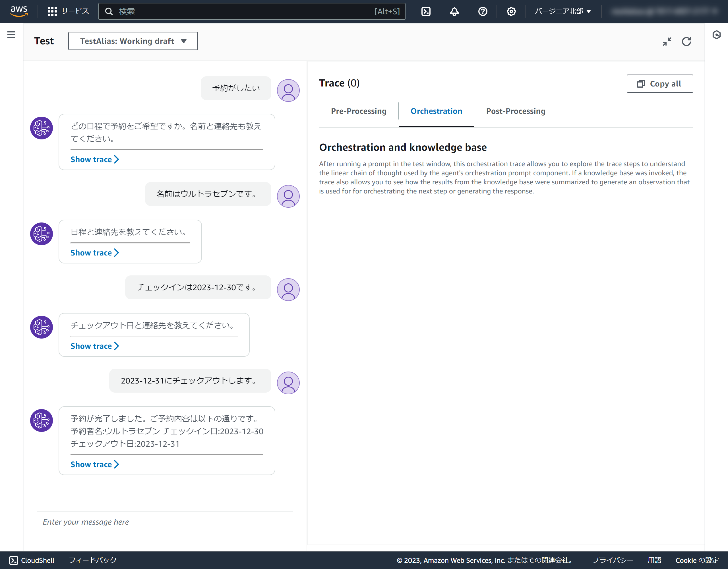Image resolution: width=728 pixels, height=569 pixels.
Task: Refresh the test session with reload icon
Action: 686,41
